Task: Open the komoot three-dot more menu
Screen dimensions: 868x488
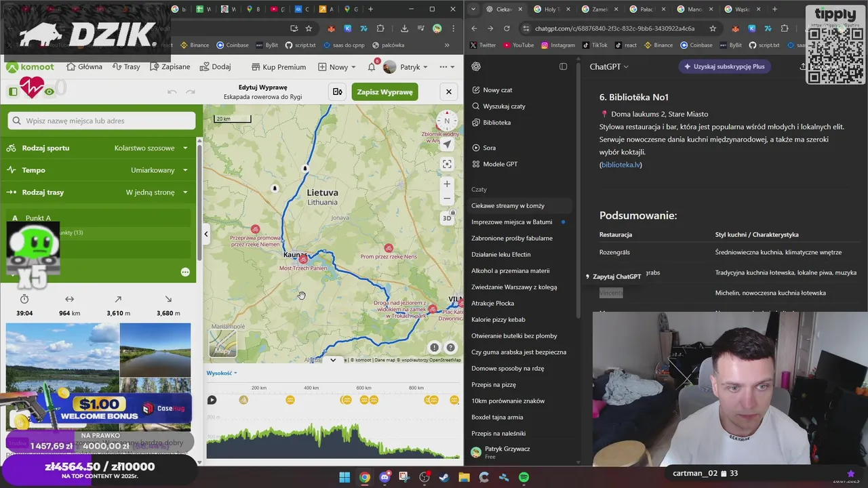Action: (447, 67)
